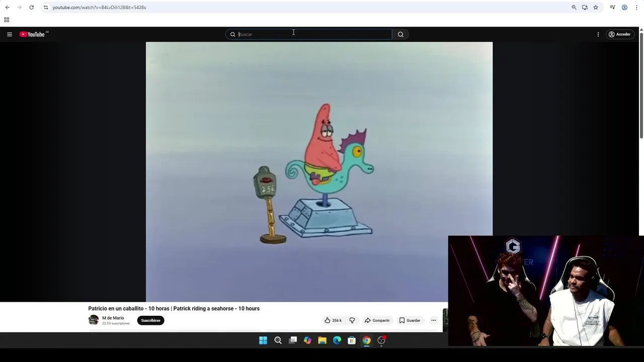644x362 pixels.
Task: Open OBS Studio from the taskbar
Action: (381, 340)
